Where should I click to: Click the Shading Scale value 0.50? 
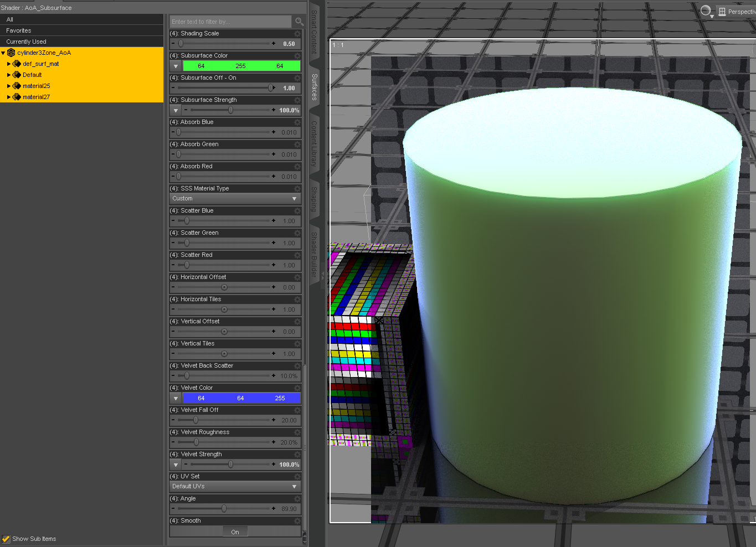point(289,44)
